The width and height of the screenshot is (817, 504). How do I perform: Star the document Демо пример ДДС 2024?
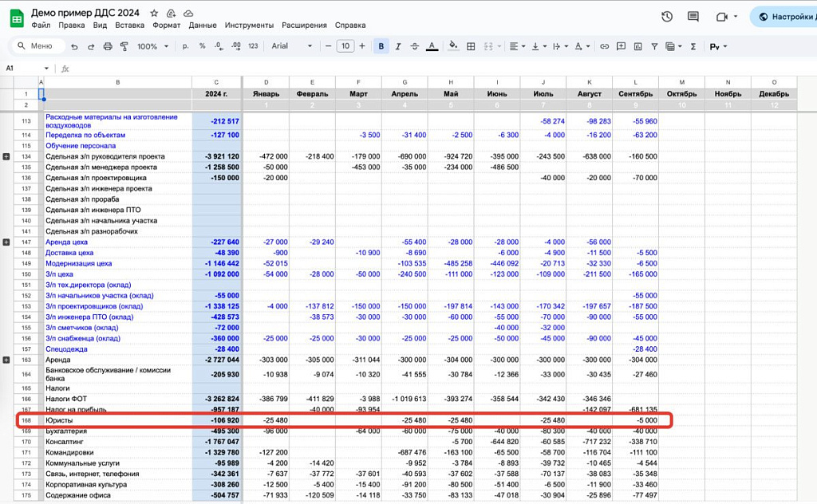pos(154,13)
